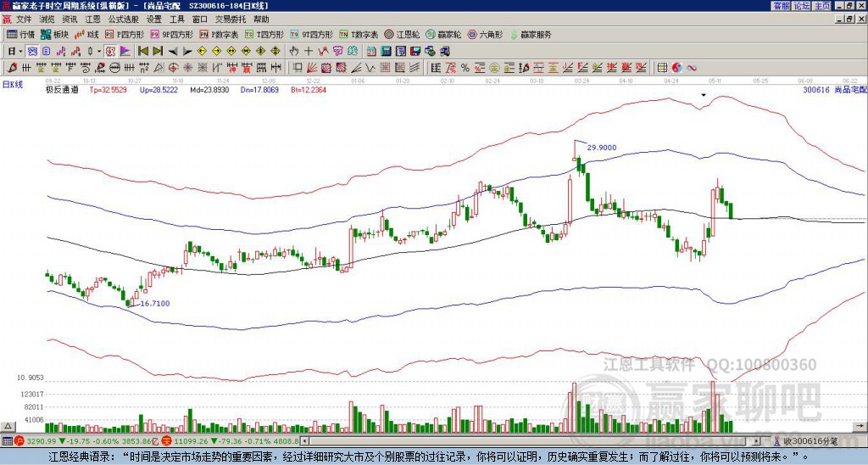Jump to last bar with green arrow
The height and width of the screenshot is (465, 868).
click(158, 51)
